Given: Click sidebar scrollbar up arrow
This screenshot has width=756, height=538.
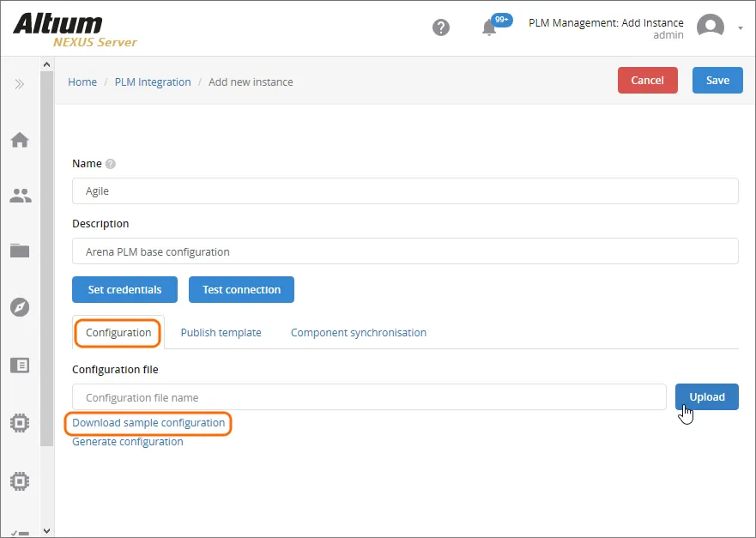Looking at the screenshot, I should [x=46, y=64].
